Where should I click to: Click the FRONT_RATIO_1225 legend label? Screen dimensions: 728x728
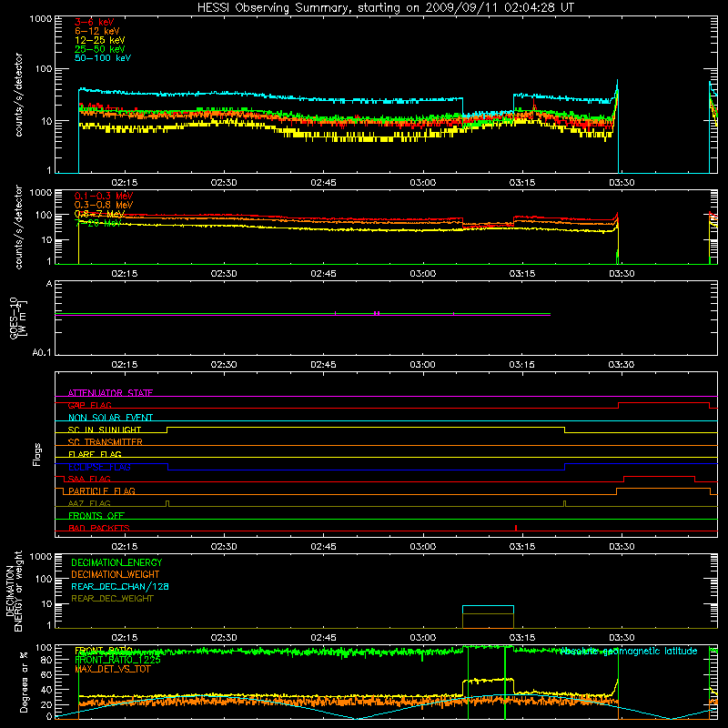pos(117,660)
